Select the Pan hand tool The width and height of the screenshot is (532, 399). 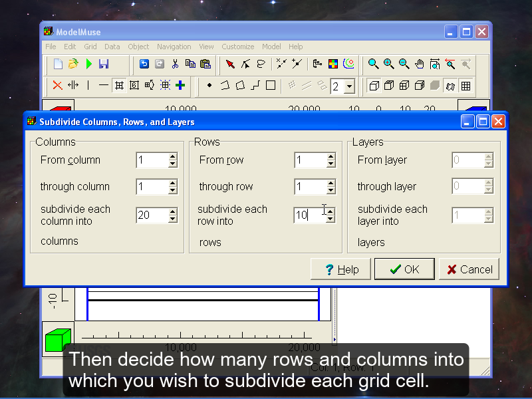(420, 65)
